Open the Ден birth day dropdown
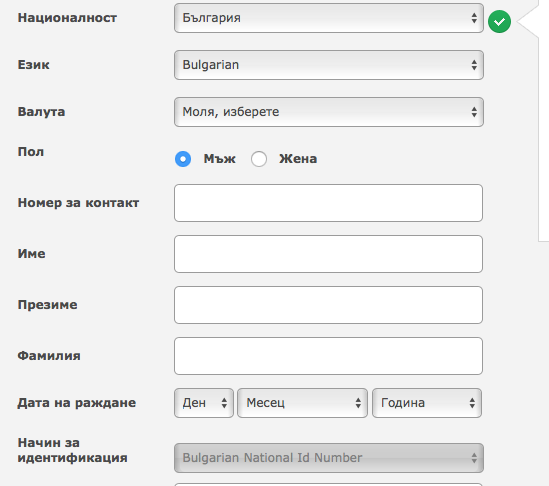Image resolution: width=549 pixels, height=486 pixels. point(204,403)
